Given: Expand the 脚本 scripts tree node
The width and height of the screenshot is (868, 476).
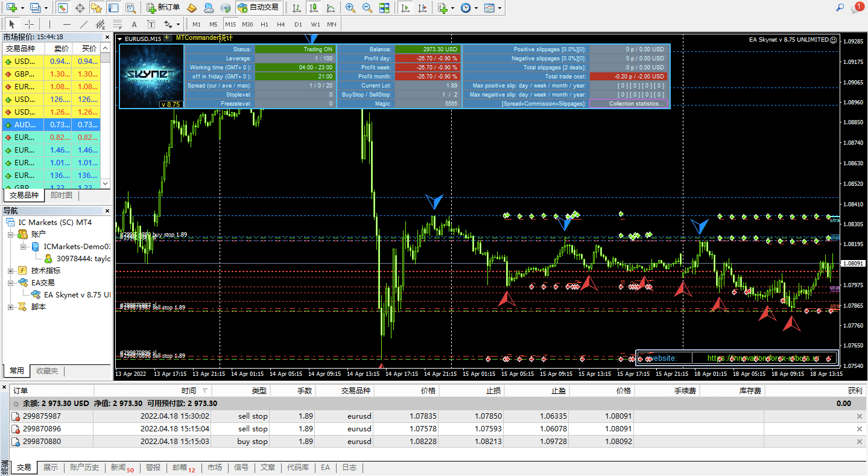Looking at the screenshot, I should point(11,307).
